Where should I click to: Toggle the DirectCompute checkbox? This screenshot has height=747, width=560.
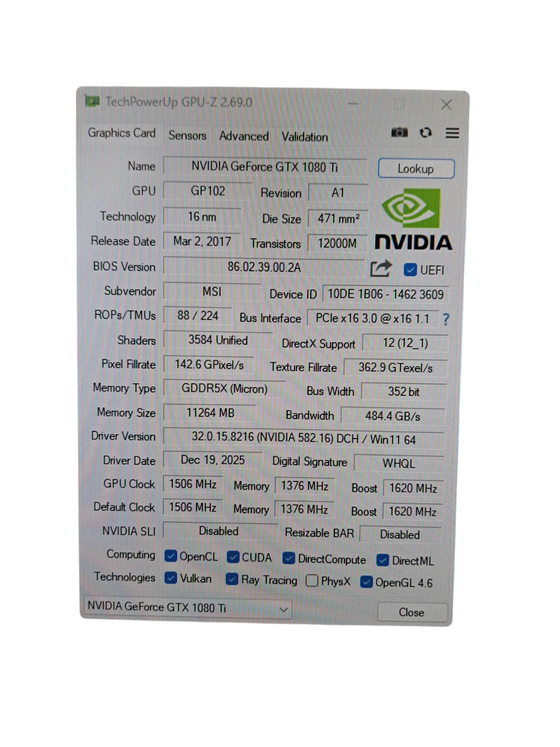tap(289, 559)
